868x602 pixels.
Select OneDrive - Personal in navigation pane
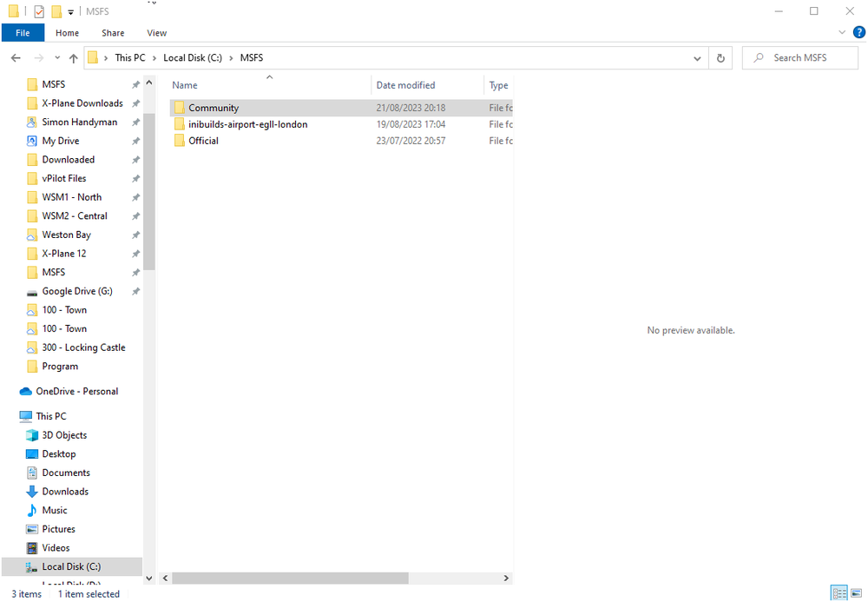point(76,391)
